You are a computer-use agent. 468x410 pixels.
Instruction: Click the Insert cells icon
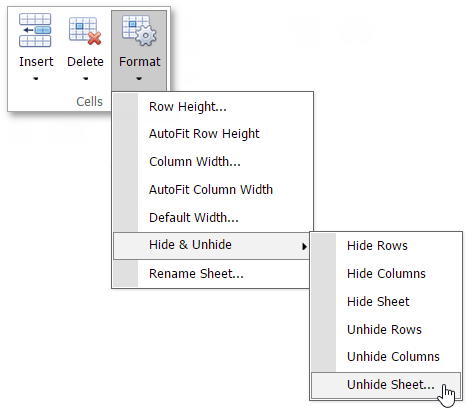coord(35,30)
